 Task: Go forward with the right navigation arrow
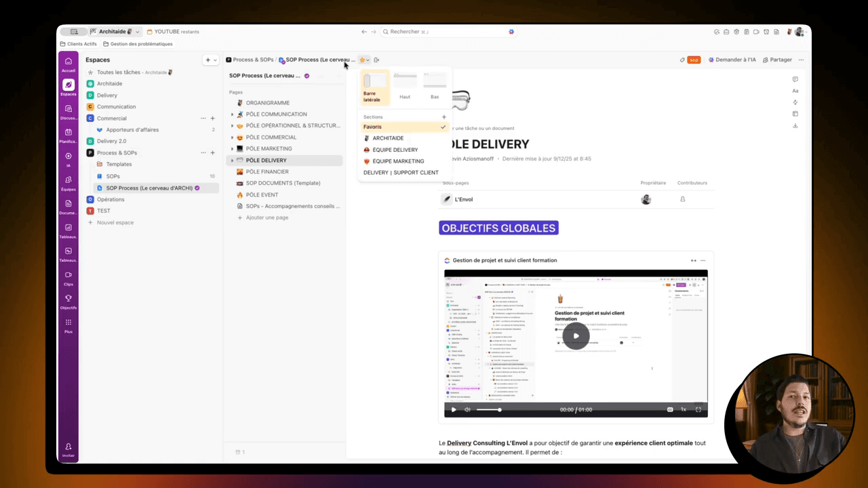point(373,32)
